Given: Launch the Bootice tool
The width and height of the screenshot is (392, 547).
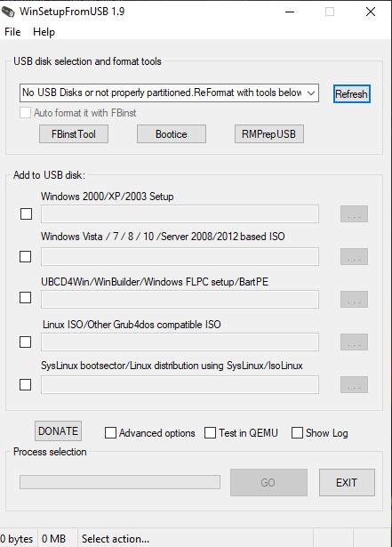Looking at the screenshot, I should 172,134.
